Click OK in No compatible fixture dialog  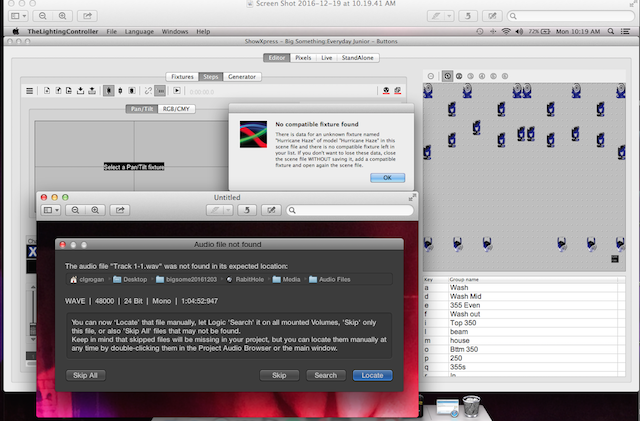coord(387,178)
